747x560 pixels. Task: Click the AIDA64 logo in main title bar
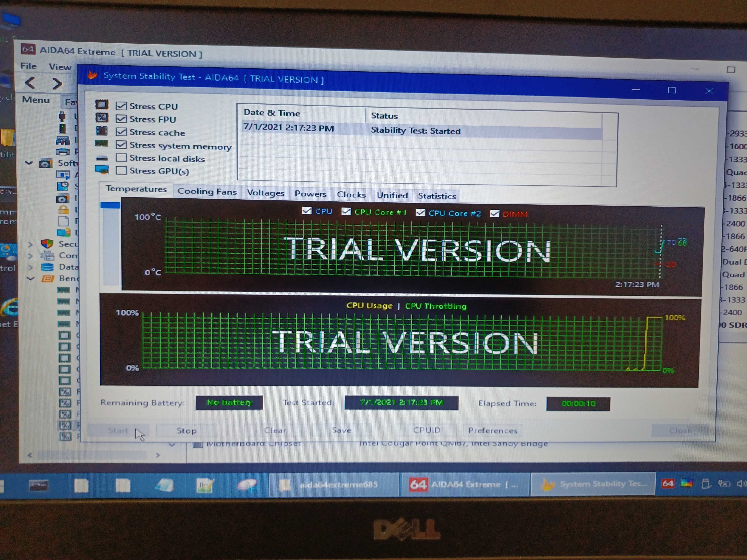(x=28, y=49)
